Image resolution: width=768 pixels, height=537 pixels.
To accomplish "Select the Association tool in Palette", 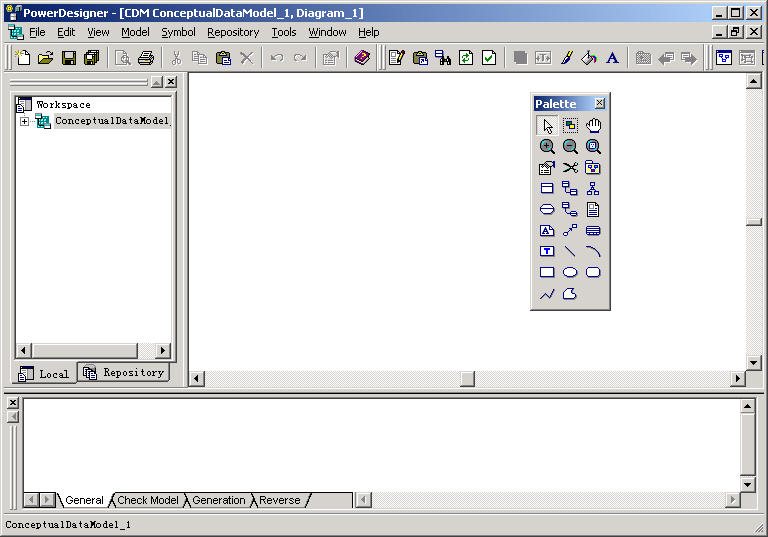I will [x=547, y=210].
